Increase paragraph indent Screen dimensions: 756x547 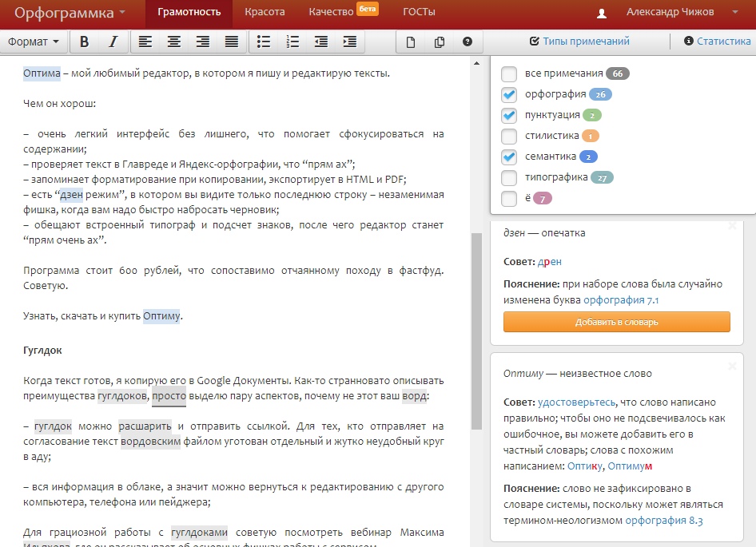tap(350, 42)
